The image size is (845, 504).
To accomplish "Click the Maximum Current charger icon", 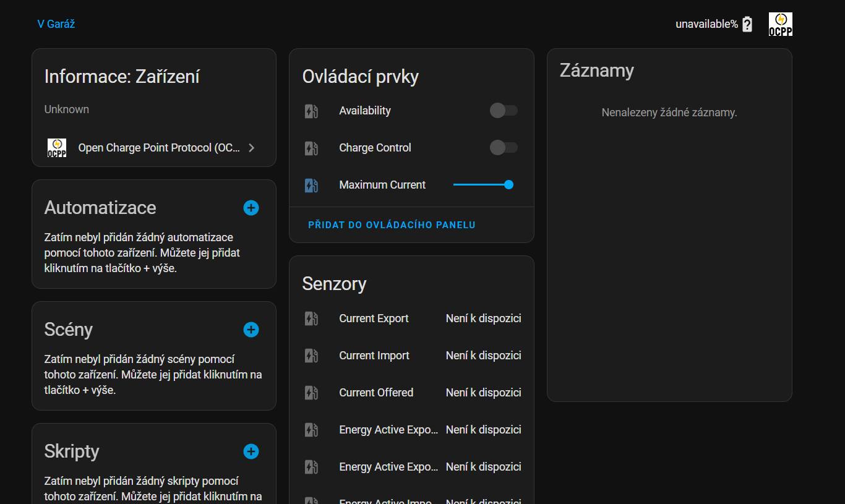I will click(312, 185).
